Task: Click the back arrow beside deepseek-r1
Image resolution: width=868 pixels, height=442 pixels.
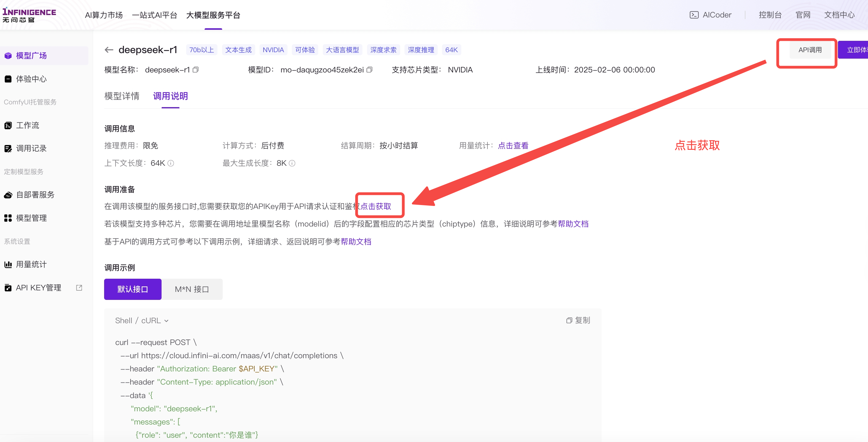Action: (x=109, y=50)
